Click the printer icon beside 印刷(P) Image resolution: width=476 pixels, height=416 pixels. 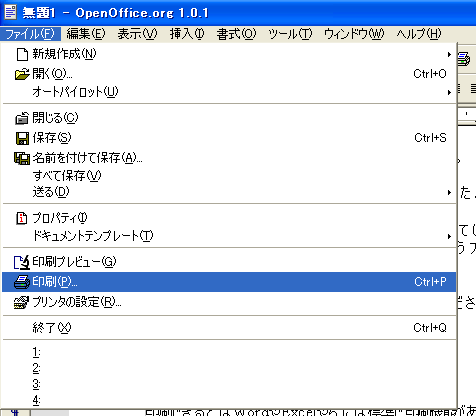(22, 282)
